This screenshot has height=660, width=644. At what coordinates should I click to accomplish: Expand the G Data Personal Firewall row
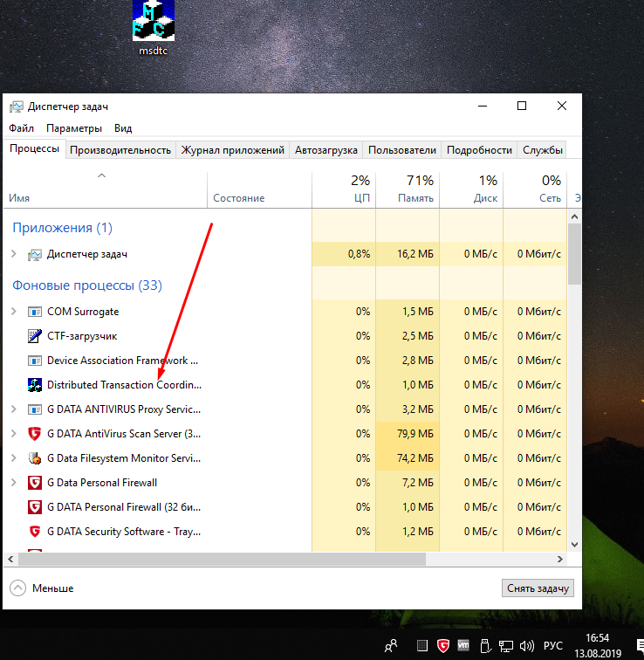click(x=13, y=483)
